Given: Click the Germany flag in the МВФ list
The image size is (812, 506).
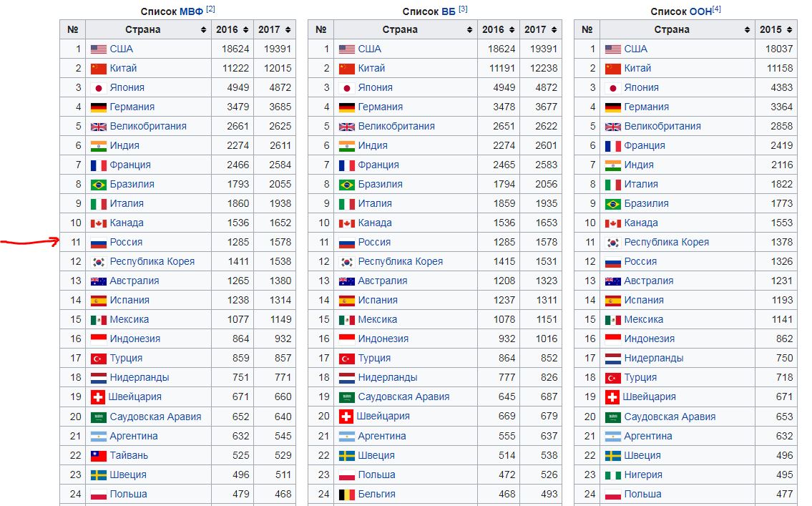Looking at the screenshot, I should (99, 107).
